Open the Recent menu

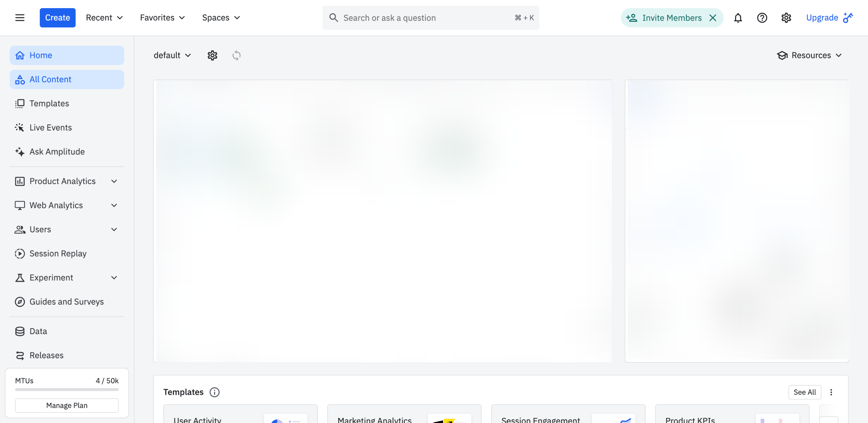pyautogui.click(x=104, y=18)
